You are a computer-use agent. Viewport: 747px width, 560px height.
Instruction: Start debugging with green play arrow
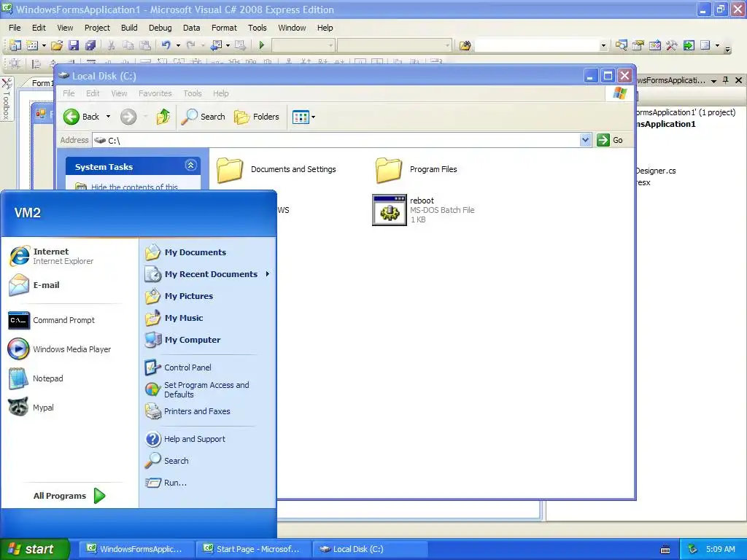point(262,45)
